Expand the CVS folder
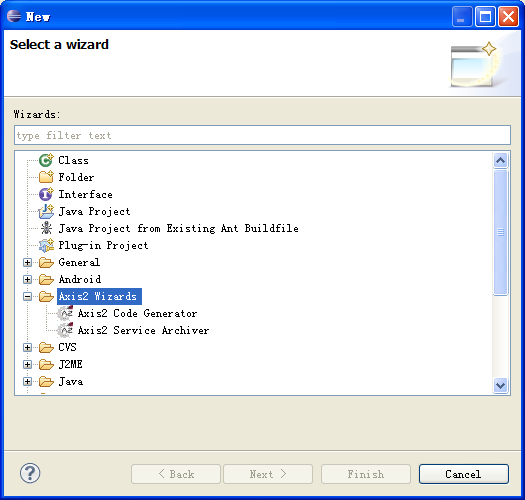 point(27,347)
